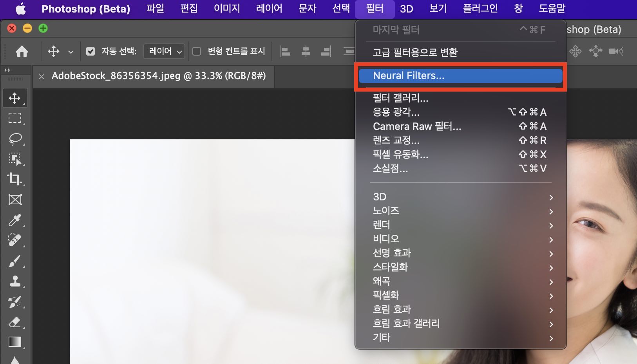Expand the 스타일화 submenu
The height and width of the screenshot is (364, 637).
pos(460,267)
